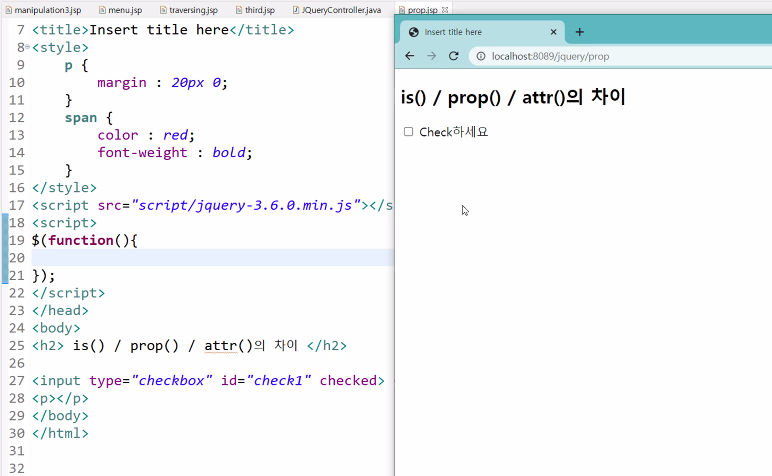Image resolution: width=772 pixels, height=476 pixels.
Task: Click the 'span {' selector on line 12
Action: pyautogui.click(x=89, y=118)
